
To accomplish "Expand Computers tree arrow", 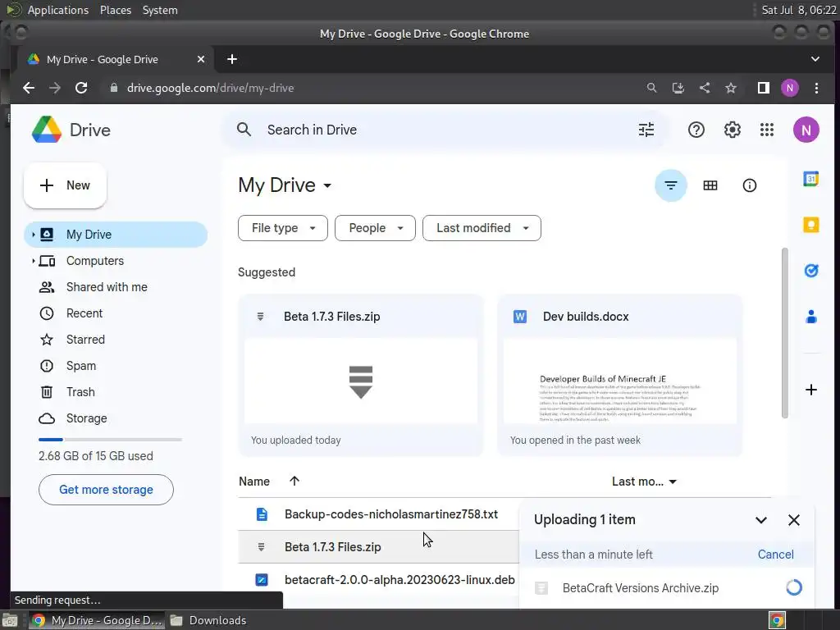I will tap(33, 261).
